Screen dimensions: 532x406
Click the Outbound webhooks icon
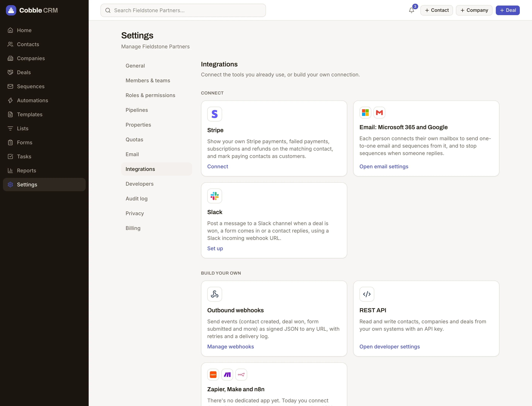(x=215, y=294)
